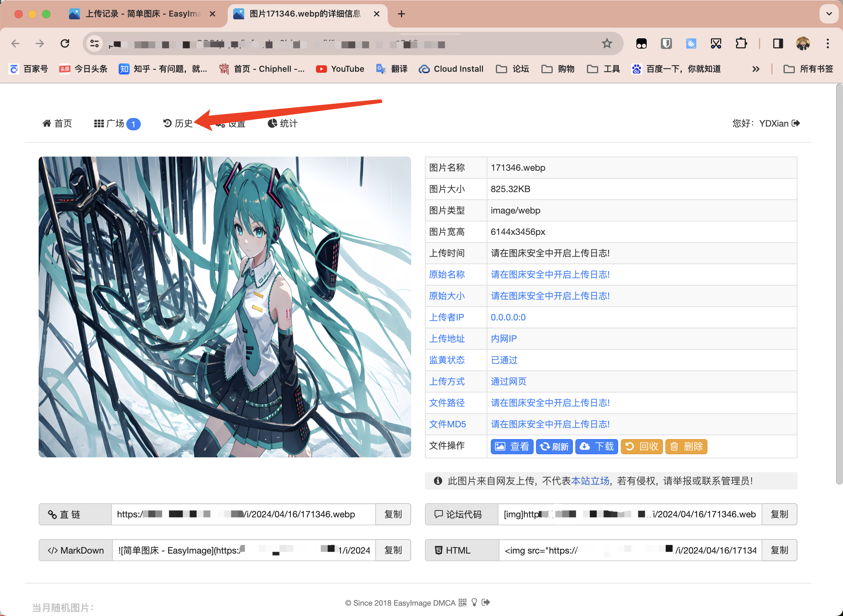The width and height of the screenshot is (843, 616).
Task: Open the 知乎 bookmark
Action: (163, 69)
